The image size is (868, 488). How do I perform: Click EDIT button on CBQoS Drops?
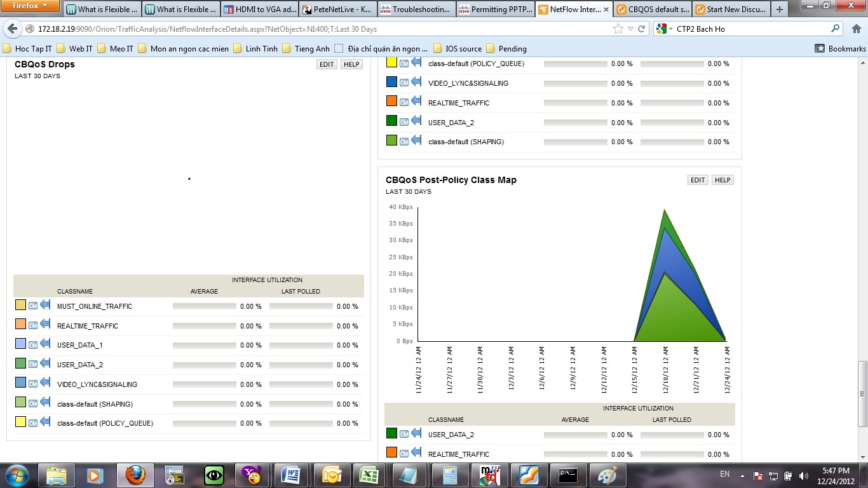click(327, 64)
